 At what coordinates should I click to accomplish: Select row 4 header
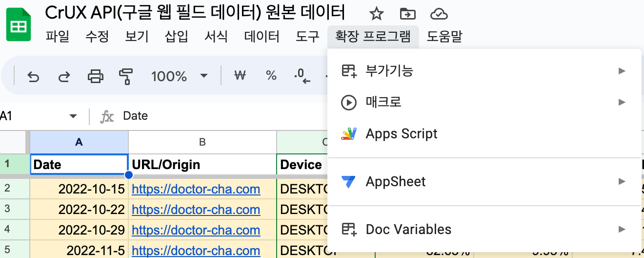pos(15,230)
